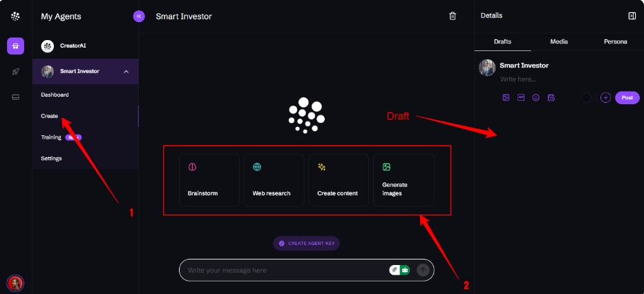Switch to the Media tab
Viewport: 644px width, 294px height.
tap(559, 42)
